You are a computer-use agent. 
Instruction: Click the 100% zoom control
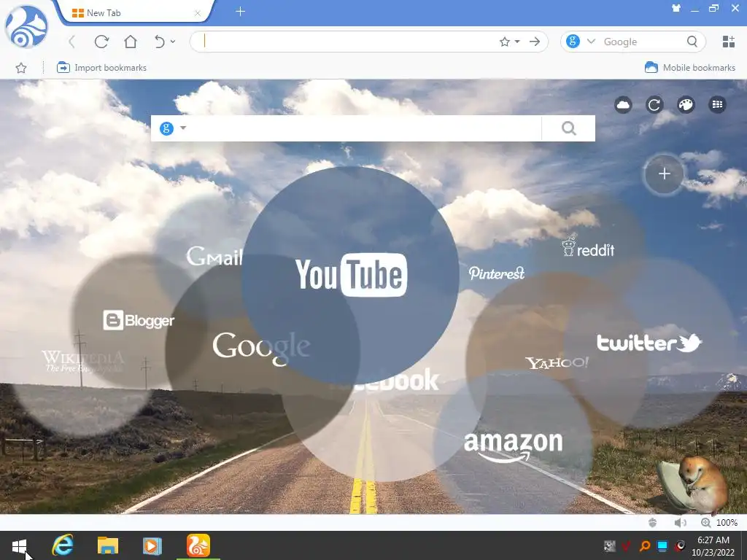point(719,522)
